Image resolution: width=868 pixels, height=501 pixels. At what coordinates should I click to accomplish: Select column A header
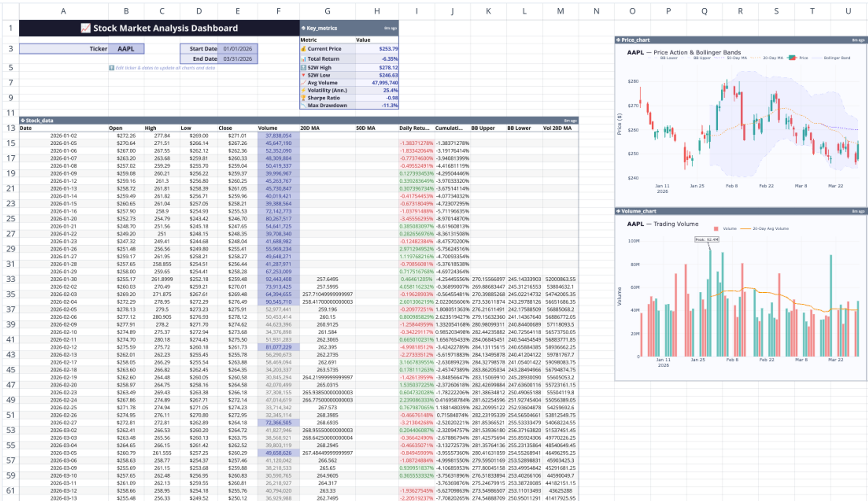(x=64, y=11)
